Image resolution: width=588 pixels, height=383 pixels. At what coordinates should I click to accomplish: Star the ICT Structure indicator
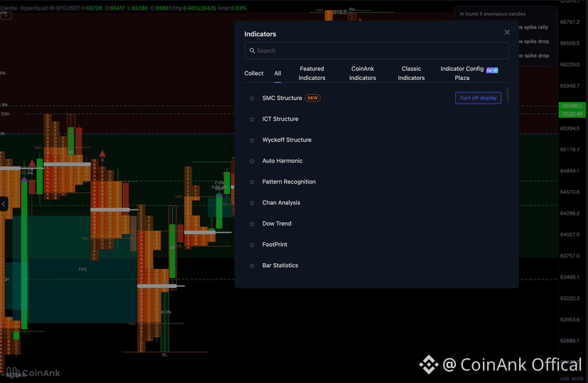(x=252, y=119)
